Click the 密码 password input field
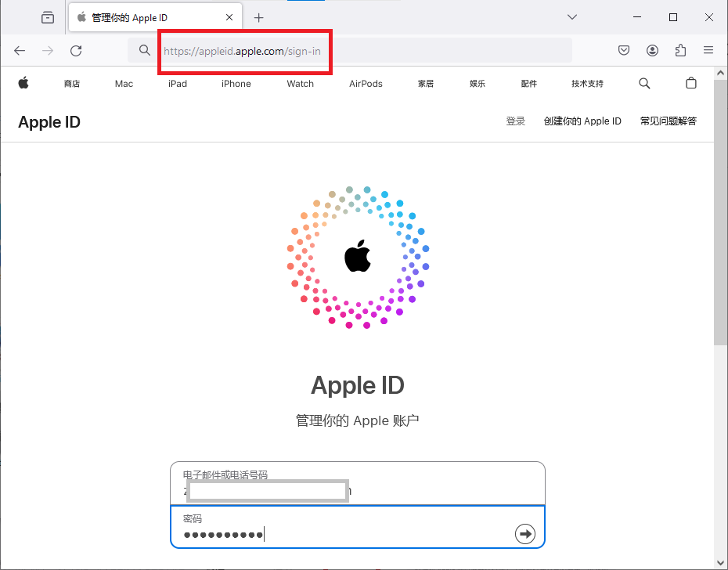The image size is (728, 570). click(x=344, y=533)
